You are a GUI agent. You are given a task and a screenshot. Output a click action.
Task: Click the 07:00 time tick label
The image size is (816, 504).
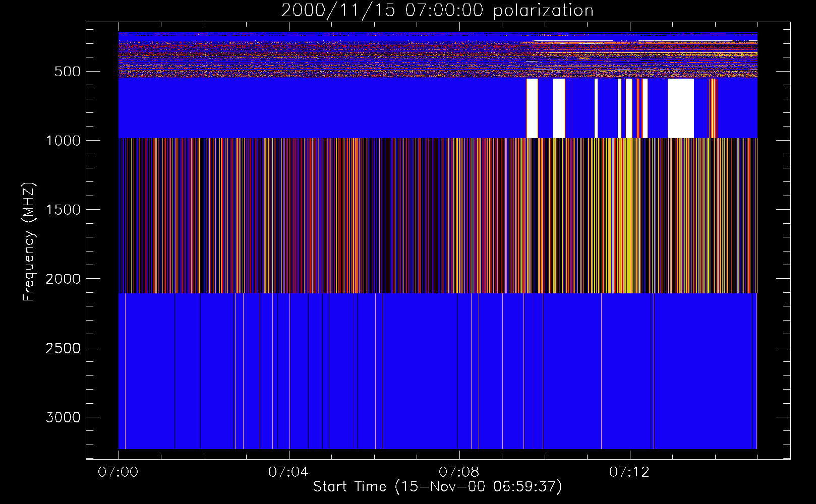coord(118,472)
